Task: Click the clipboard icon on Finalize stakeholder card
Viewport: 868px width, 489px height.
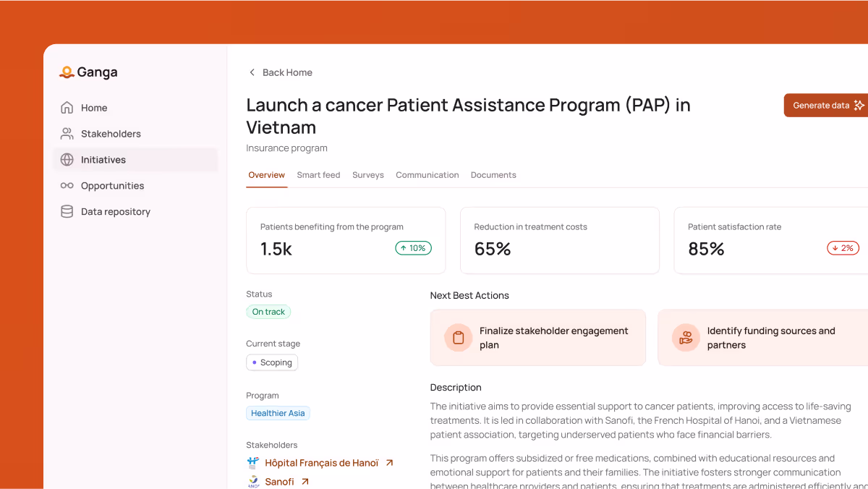Action: point(458,338)
